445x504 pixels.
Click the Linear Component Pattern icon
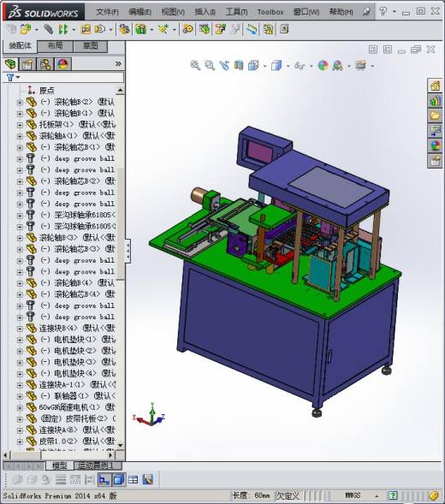[x=63, y=29]
